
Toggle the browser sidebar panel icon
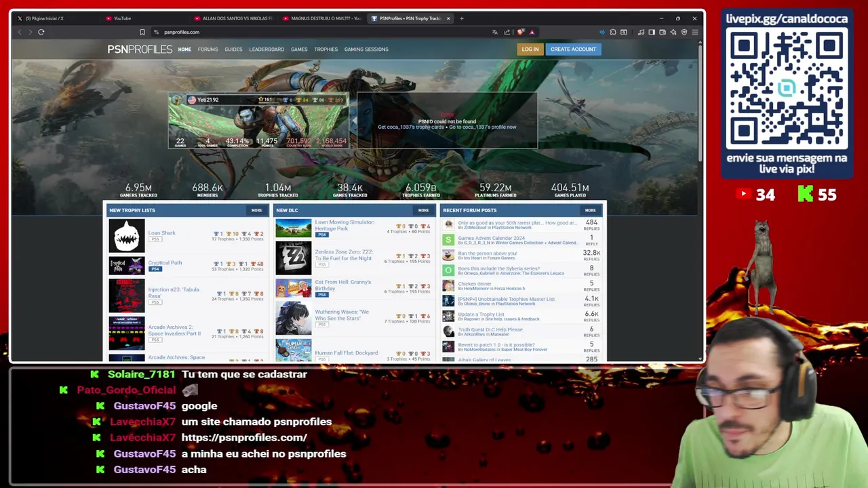point(652,32)
